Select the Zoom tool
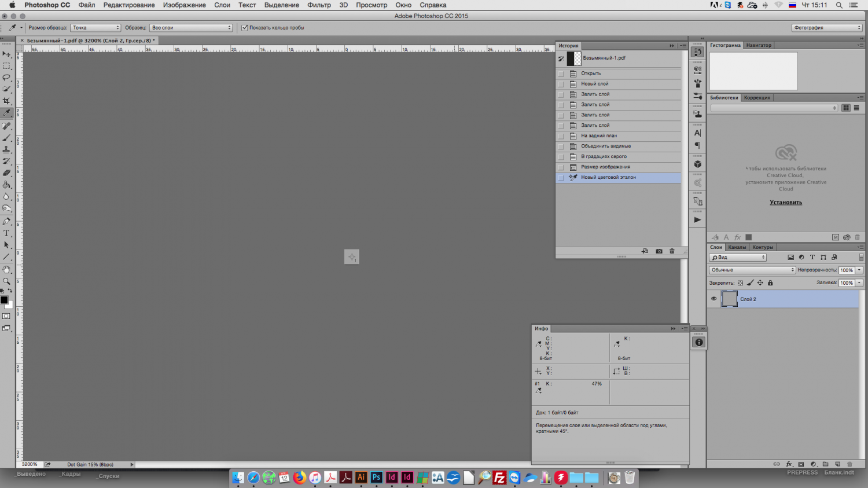The height and width of the screenshot is (488, 868). click(7, 281)
